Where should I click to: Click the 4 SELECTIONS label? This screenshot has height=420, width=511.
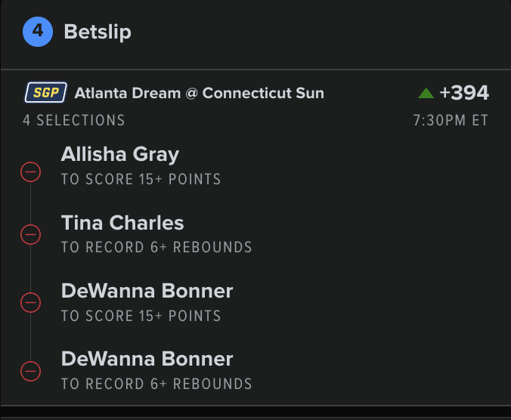coord(74,120)
